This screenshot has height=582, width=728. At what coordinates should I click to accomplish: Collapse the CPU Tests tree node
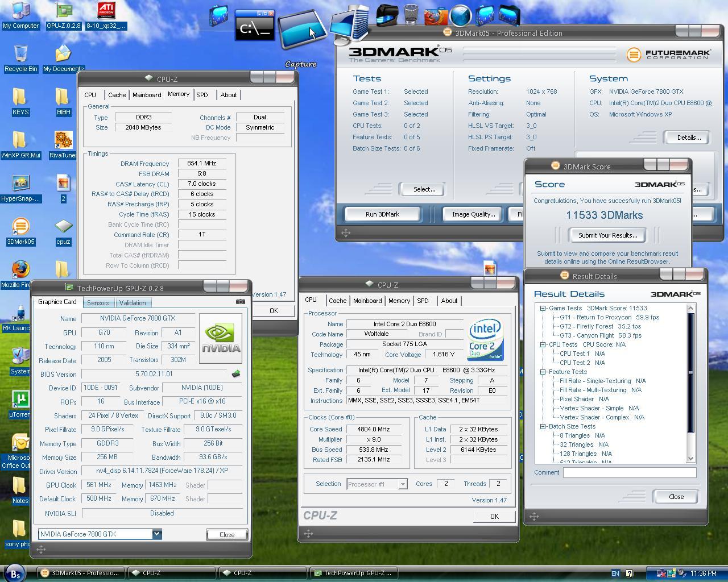coord(543,344)
